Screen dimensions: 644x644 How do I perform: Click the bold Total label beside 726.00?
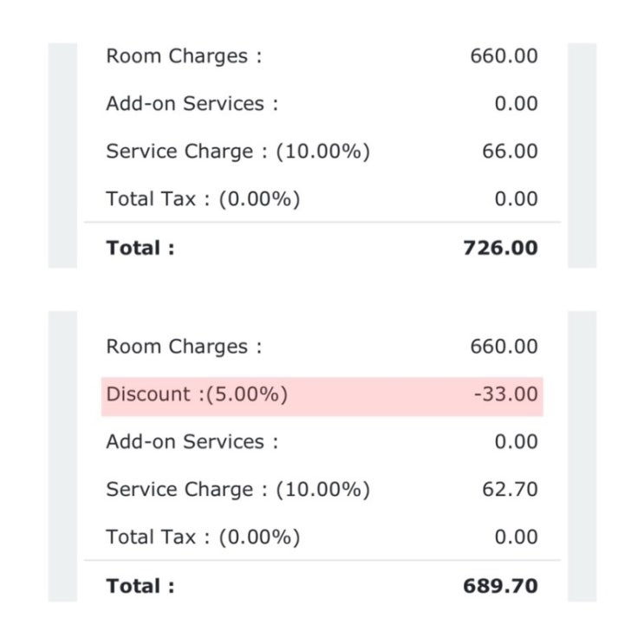click(x=140, y=248)
